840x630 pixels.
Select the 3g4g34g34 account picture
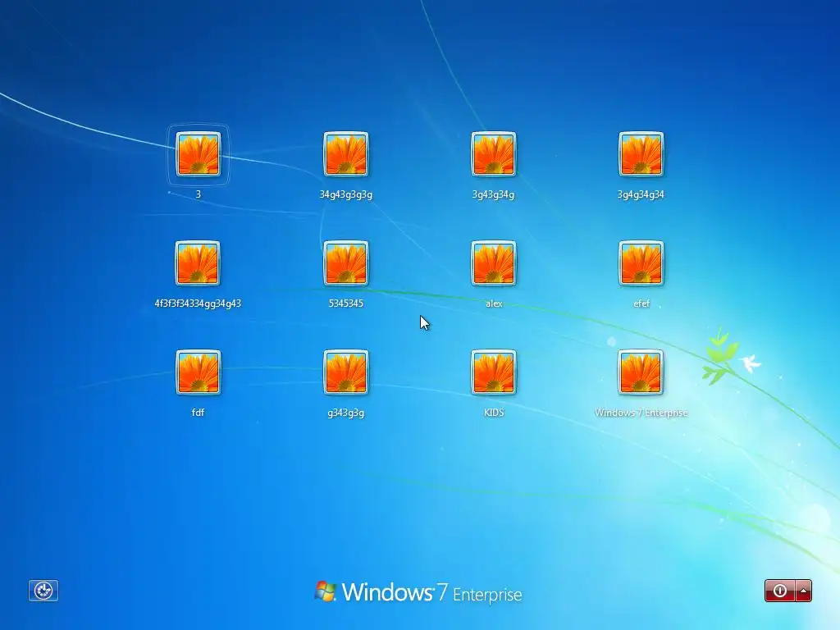click(641, 154)
